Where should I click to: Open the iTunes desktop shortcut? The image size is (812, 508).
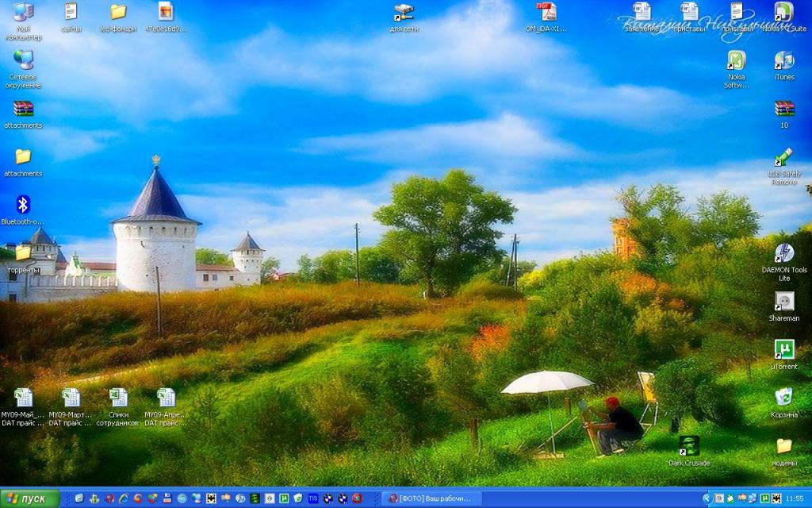pos(783,62)
